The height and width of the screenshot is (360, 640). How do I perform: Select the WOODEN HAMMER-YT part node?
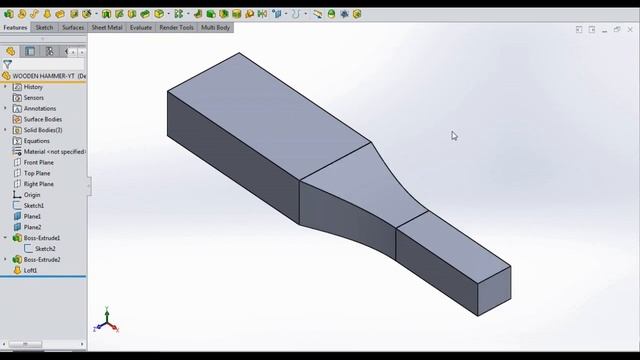44,76
